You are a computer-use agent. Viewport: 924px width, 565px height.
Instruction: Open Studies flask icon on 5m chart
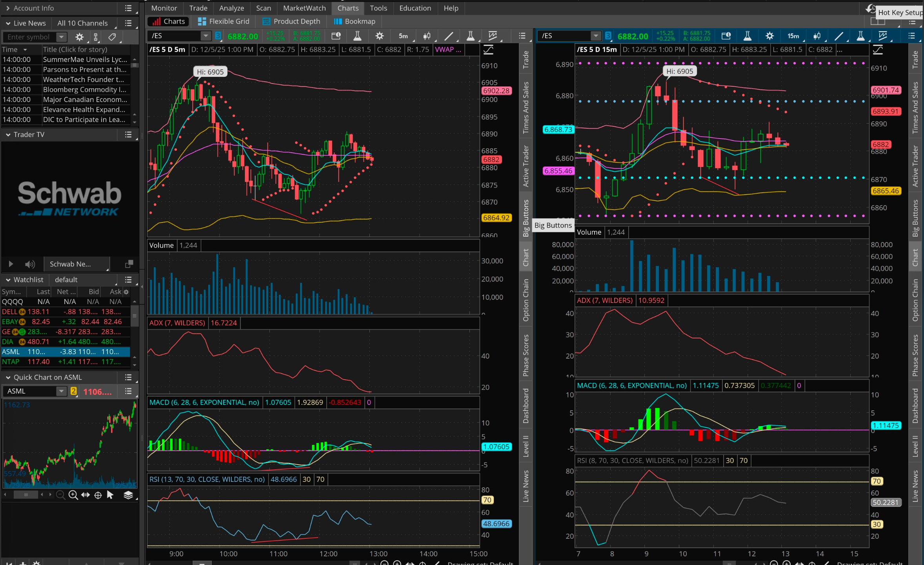(357, 36)
